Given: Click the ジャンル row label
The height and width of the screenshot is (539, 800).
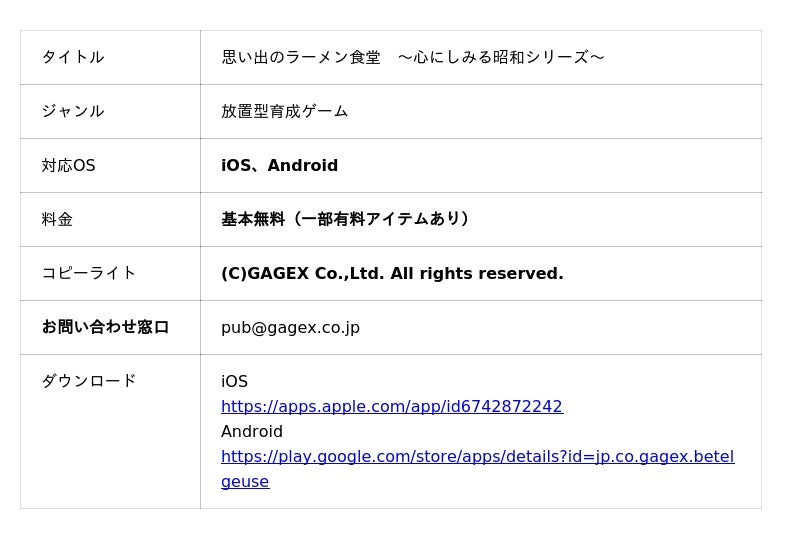Looking at the screenshot, I should pyautogui.click(x=73, y=112).
